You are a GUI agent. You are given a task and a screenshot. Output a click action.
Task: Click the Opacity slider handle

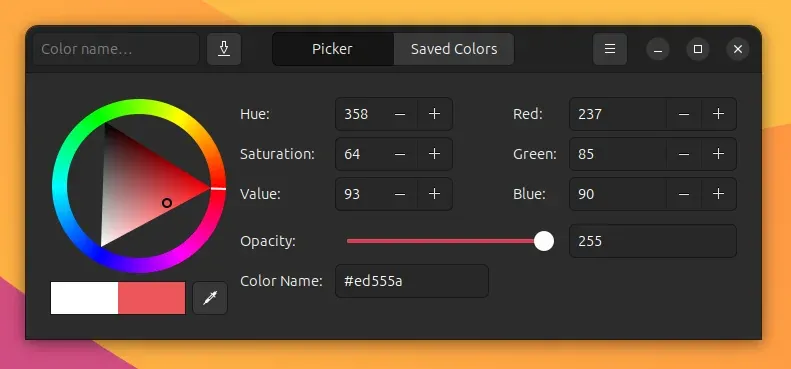[544, 241]
